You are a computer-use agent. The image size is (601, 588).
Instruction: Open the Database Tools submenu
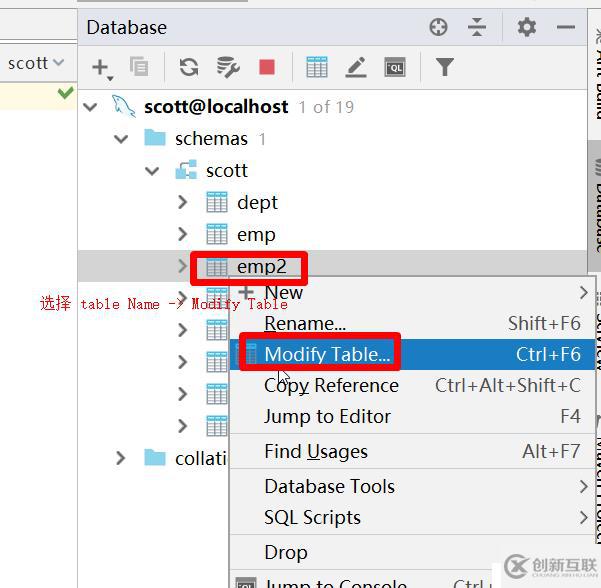(x=412, y=486)
